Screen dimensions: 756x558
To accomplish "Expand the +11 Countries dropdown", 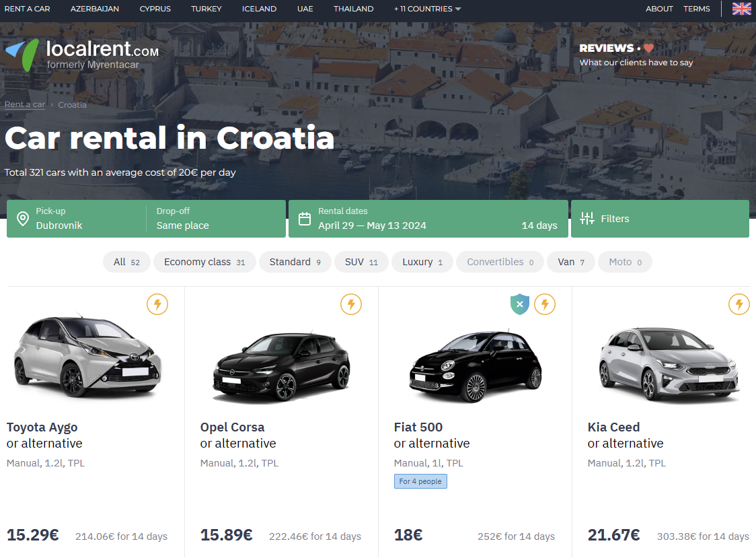I will click(x=427, y=9).
